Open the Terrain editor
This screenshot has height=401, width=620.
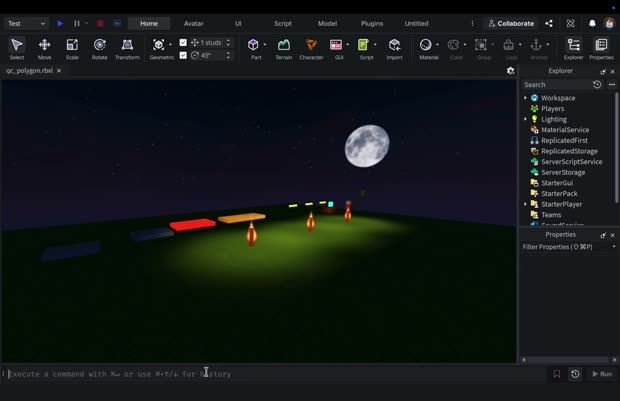[284, 49]
